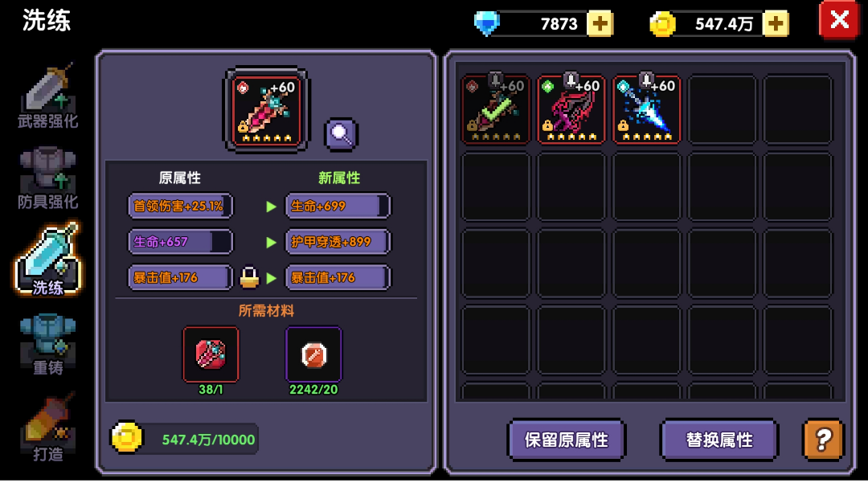Add diamonds with the plus button
The width and height of the screenshot is (868, 487).
600,24
